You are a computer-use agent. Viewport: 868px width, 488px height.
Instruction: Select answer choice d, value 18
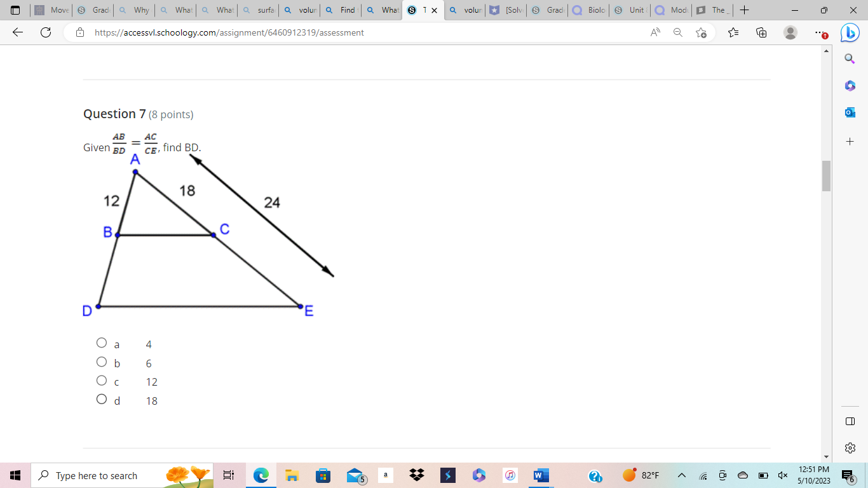tap(102, 398)
